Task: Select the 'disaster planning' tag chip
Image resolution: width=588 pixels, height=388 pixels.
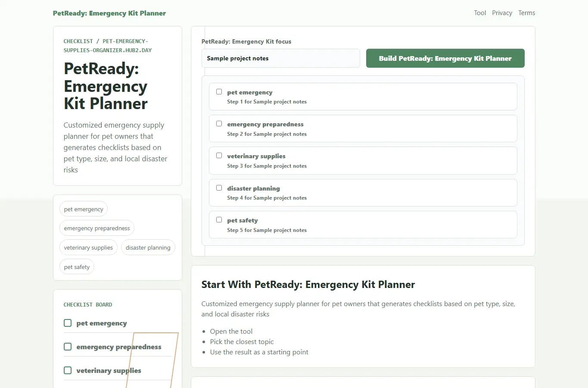Action: tap(148, 247)
